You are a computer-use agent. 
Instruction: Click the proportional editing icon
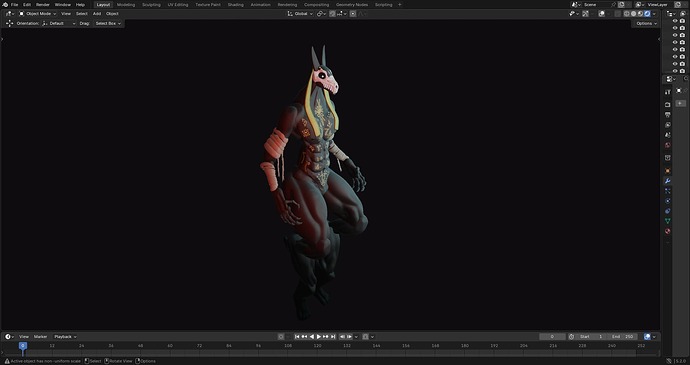tap(353, 14)
